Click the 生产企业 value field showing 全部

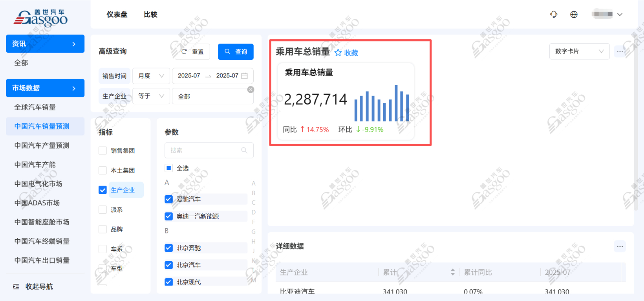(213, 96)
